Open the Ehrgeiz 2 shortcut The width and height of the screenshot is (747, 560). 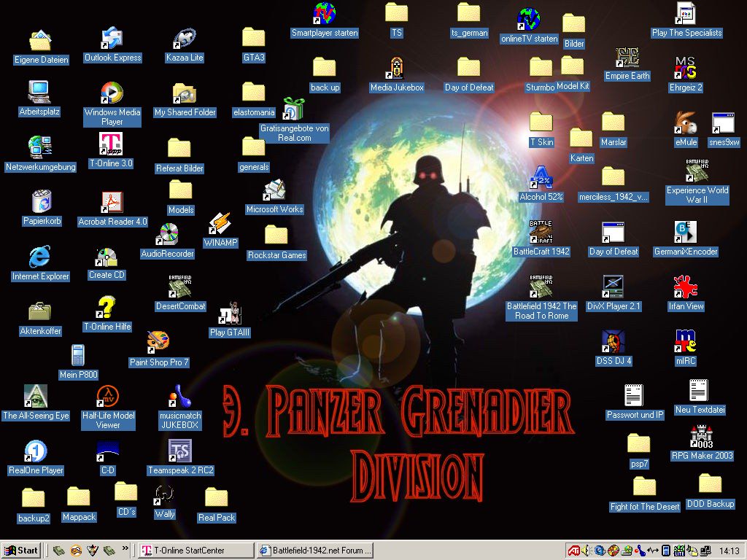point(685,69)
